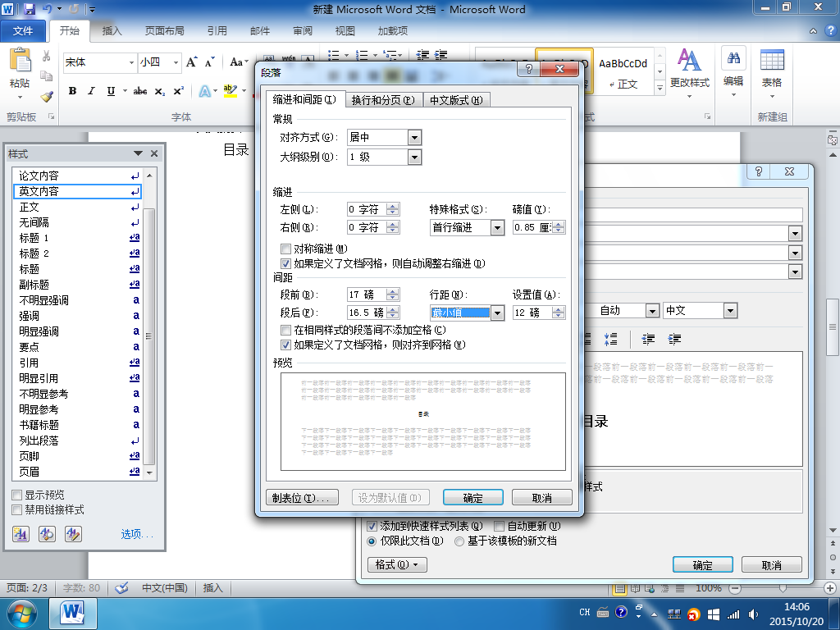Open New Style button in Styles pane
This screenshot has height=630, width=840.
pos(21,533)
